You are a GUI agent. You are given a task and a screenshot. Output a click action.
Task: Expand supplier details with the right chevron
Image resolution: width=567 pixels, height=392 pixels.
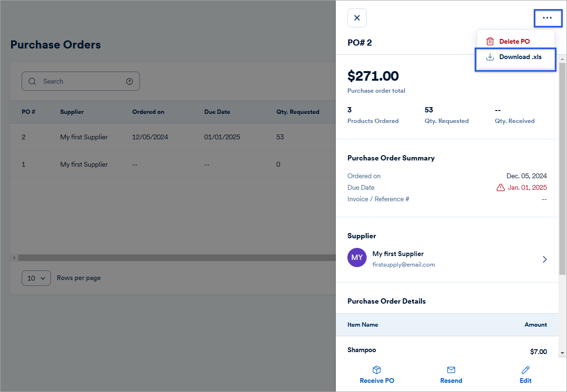pyautogui.click(x=544, y=259)
